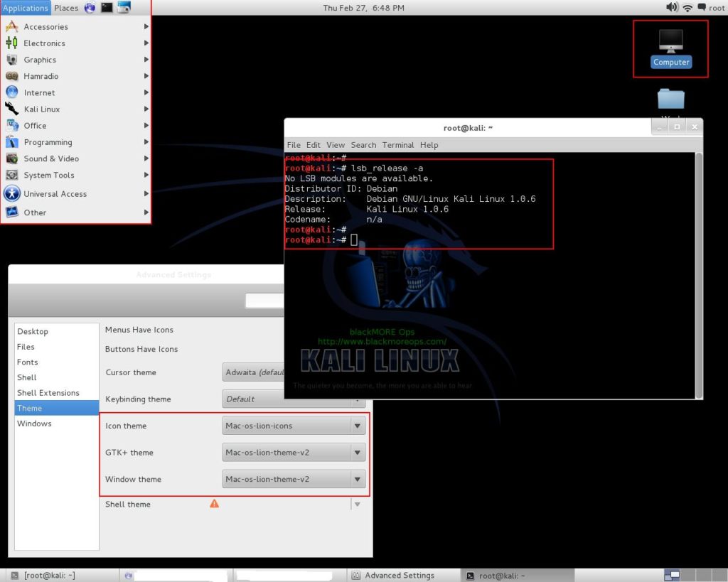Image resolution: width=728 pixels, height=582 pixels.
Task: Switch to Advanced Settings taskbar window
Action: [x=403, y=575]
